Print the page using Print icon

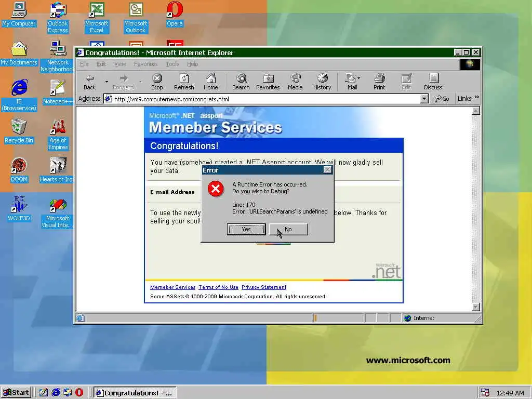coord(379,82)
